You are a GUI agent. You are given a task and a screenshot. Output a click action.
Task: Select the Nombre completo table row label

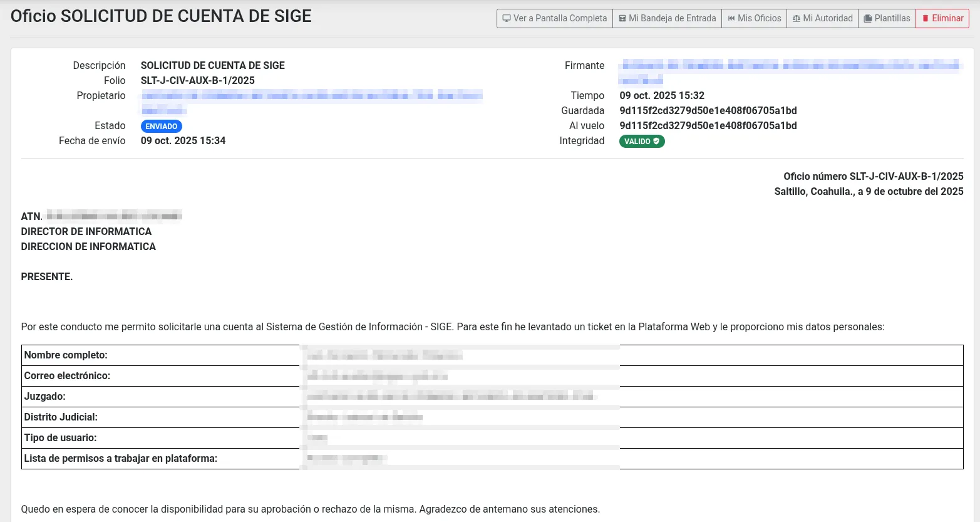[x=66, y=355]
